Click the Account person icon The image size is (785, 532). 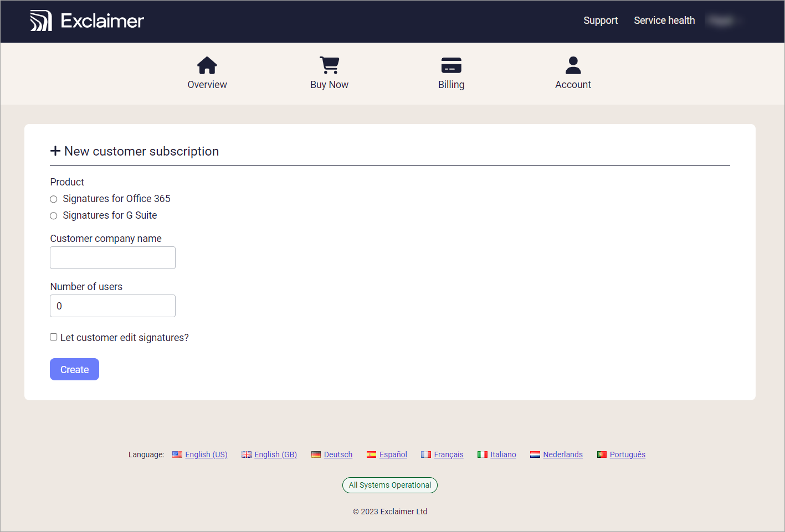[x=573, y=65]
